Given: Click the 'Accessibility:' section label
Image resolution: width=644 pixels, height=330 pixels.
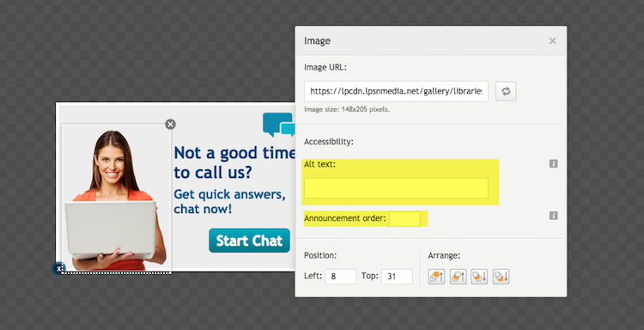Looking at the screenshot, I should (x=329, y=142).
